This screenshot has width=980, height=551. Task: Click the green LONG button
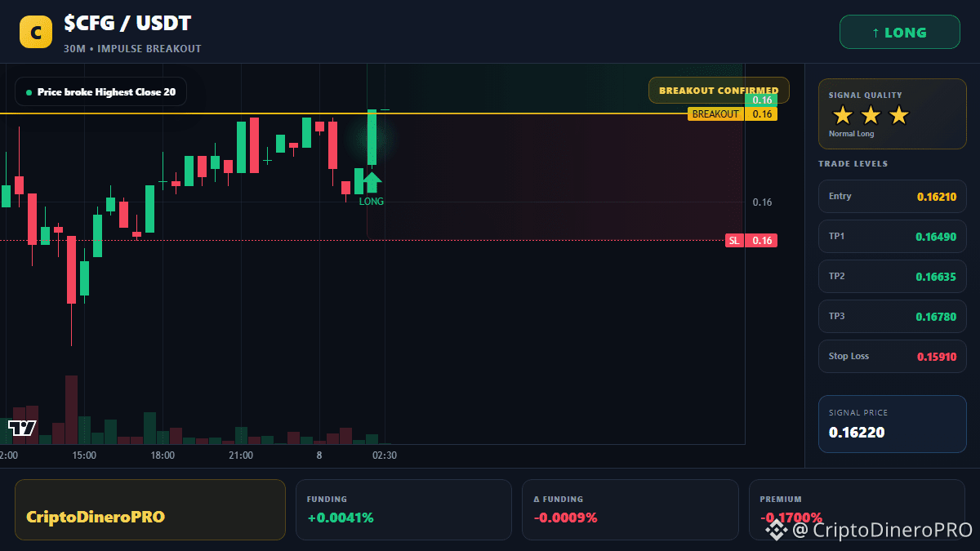click(899, 33)
